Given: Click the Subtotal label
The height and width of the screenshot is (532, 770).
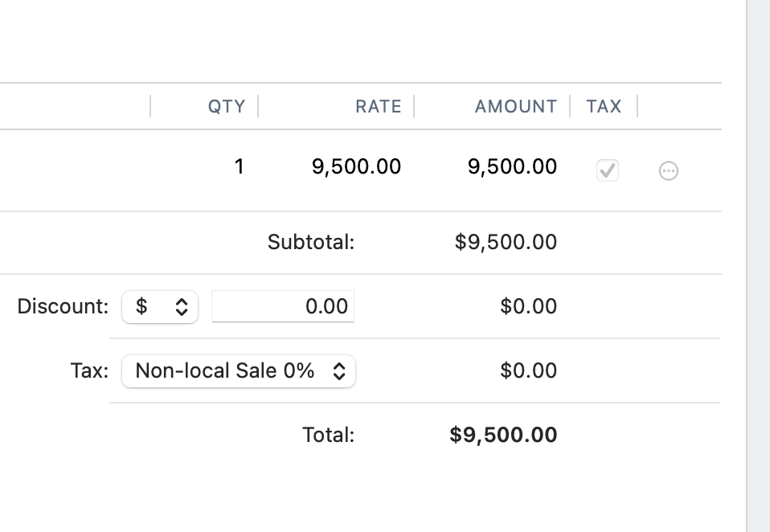Looking at the screenshot, I should click(310, 242).
